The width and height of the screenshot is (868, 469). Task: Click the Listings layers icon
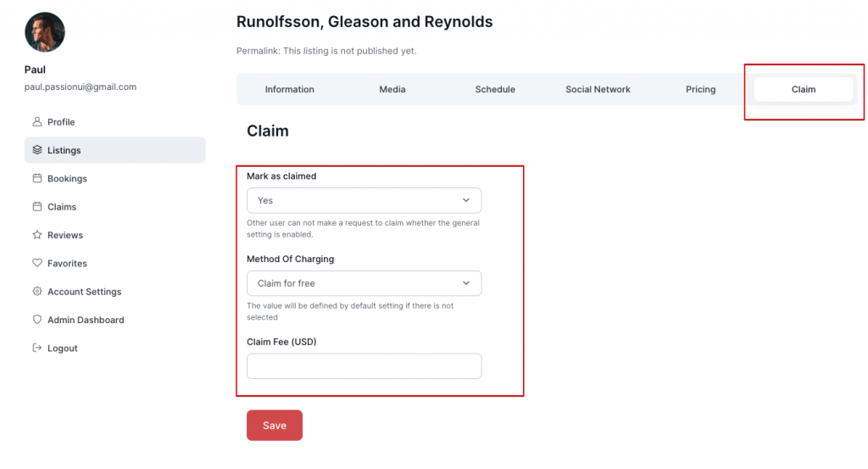coord(37,150)
